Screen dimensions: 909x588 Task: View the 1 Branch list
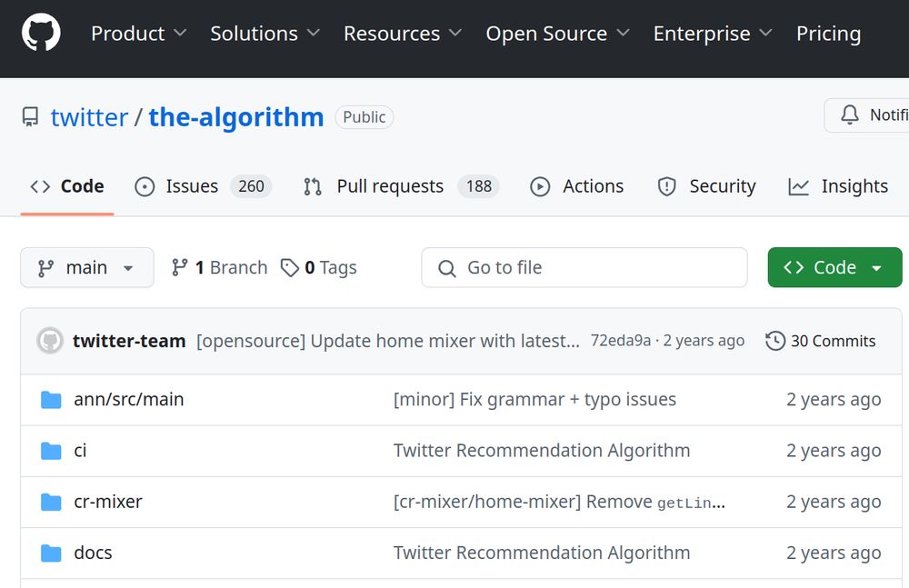coord(220,267)
